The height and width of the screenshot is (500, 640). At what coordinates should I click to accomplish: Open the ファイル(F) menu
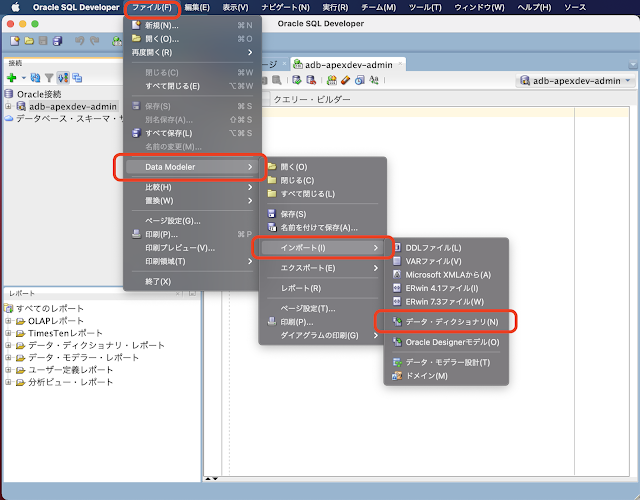[x=152, y=7]
